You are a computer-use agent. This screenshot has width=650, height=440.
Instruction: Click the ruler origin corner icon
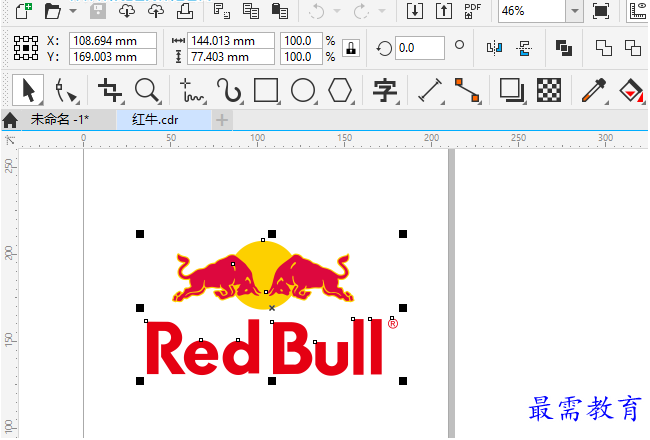click(10, 141)
